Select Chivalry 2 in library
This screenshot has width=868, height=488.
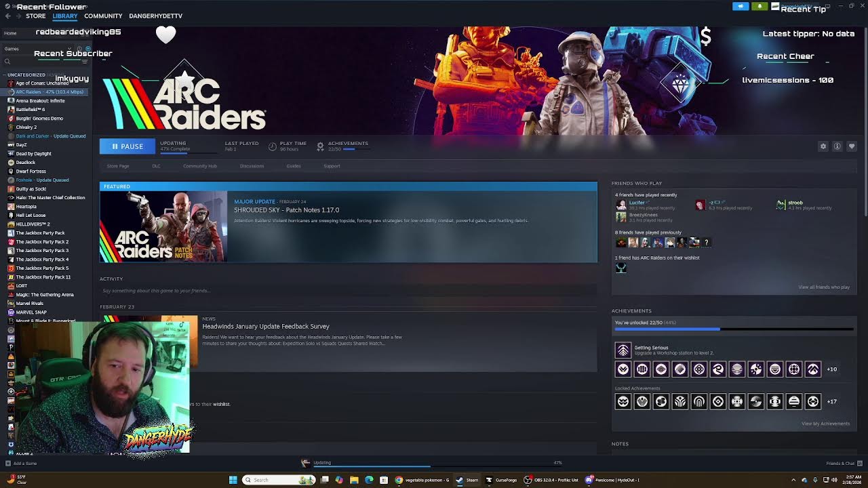pos(26,127)
